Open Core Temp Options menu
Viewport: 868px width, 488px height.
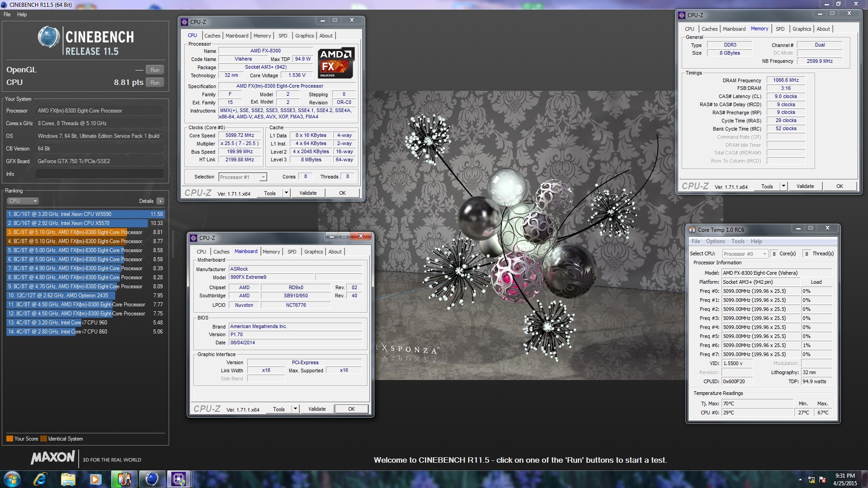[x=716, y=241]
